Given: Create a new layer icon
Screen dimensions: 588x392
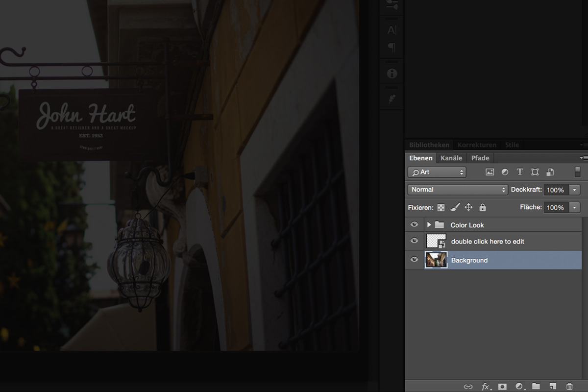Looking at the screenshot, I should point(552,387).
